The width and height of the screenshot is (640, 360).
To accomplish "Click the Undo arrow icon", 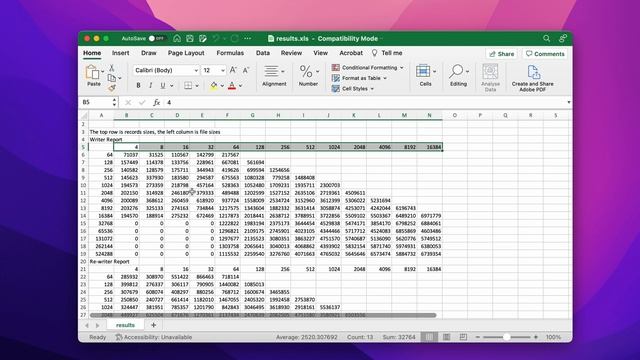I will tap(216, 38).
